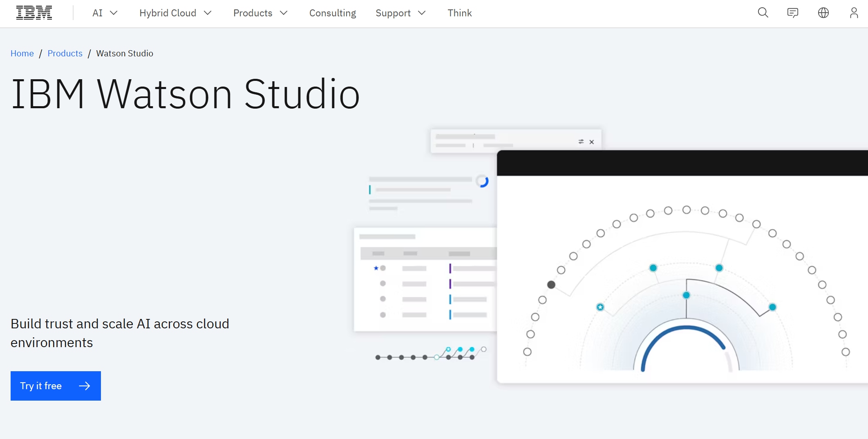The image size is (868, 439).
Task: Select Consulting in the top navigation
Action: 332,13
